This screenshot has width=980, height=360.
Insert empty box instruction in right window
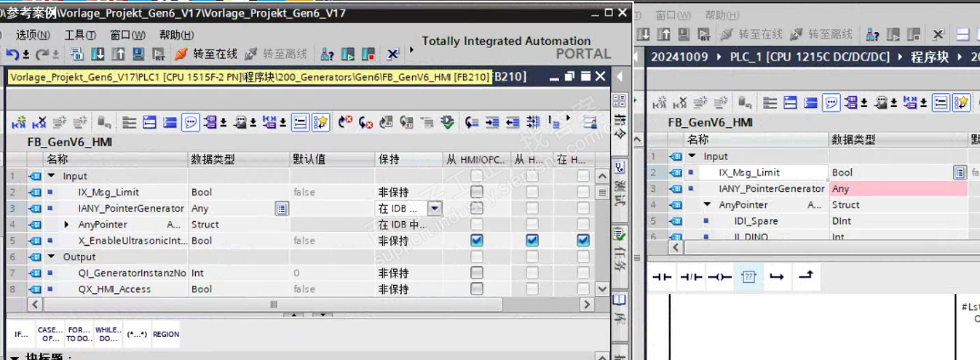point(748,277)
